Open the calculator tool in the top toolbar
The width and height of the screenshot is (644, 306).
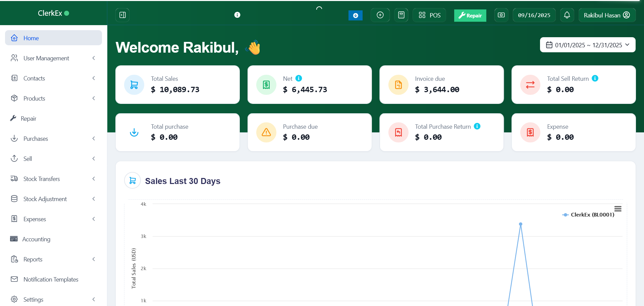(401, 15)
